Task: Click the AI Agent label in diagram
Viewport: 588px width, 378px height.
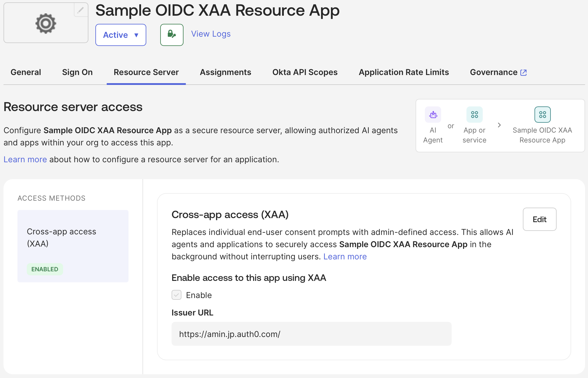Action: pos(433,135)
